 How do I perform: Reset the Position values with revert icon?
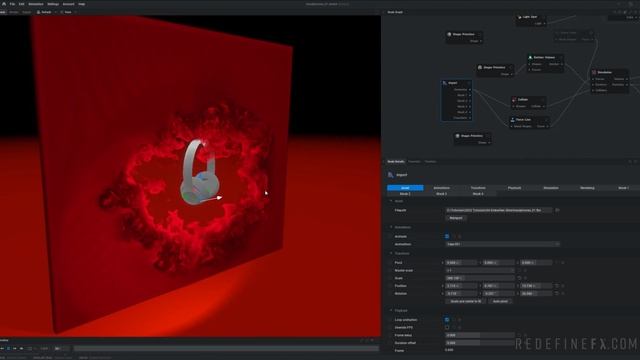click(x=557, y=286)
